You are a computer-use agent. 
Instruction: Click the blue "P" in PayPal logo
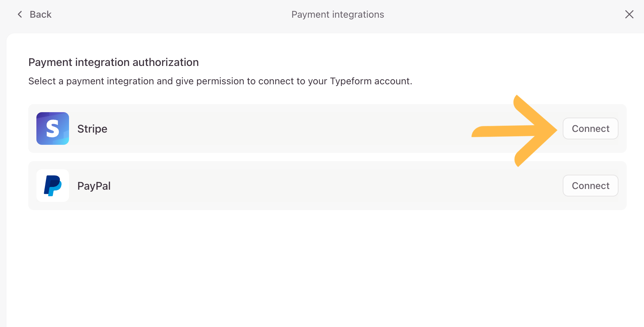pyautogui.click(x=52, y=185)
